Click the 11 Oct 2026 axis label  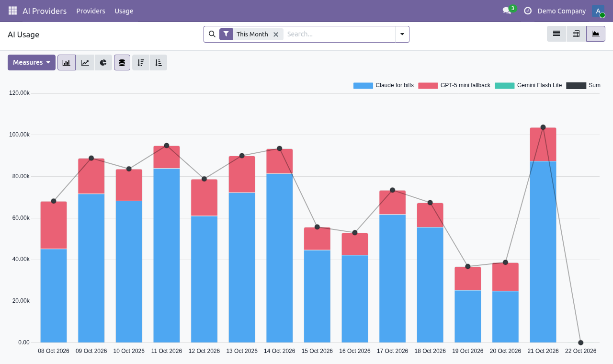(167, 351)
